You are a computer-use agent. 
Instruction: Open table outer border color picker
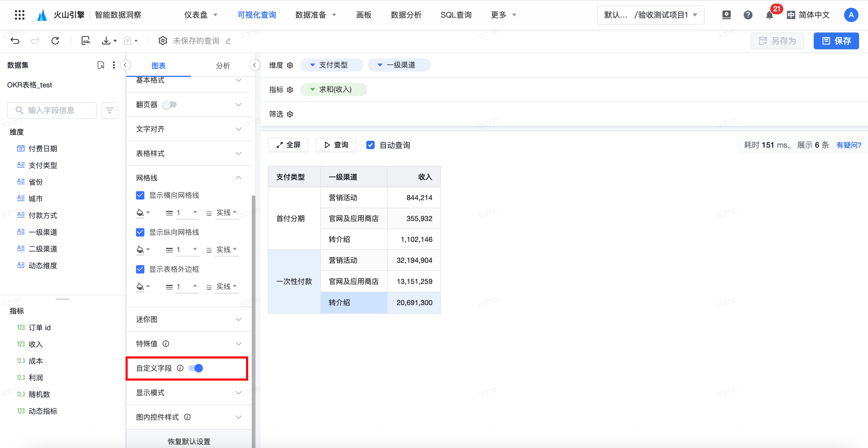143,287
